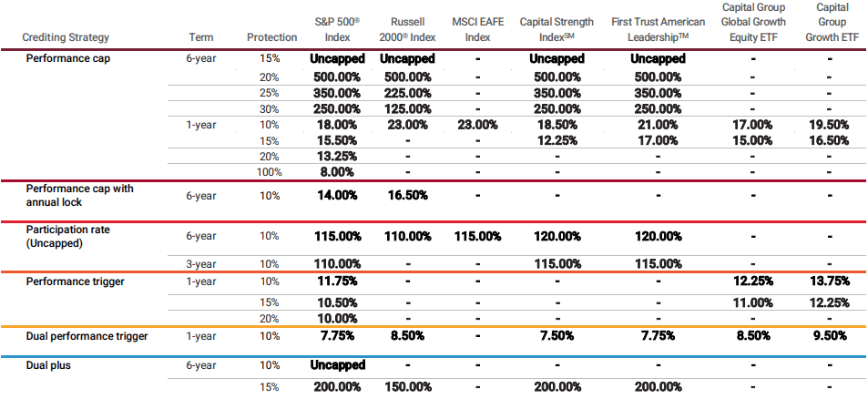Select the Dual performance trigger row label
868x399 pixels.
click(x=87, y=336)
